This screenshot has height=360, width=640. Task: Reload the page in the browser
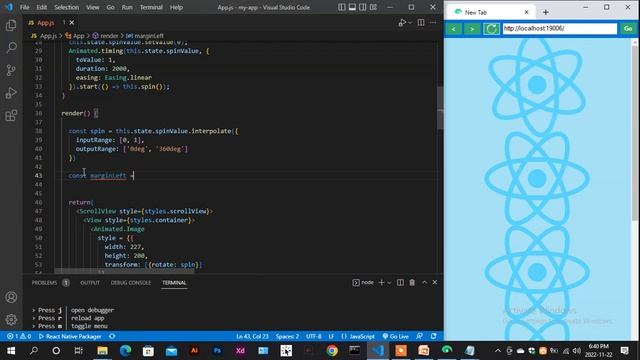(491, 29)
